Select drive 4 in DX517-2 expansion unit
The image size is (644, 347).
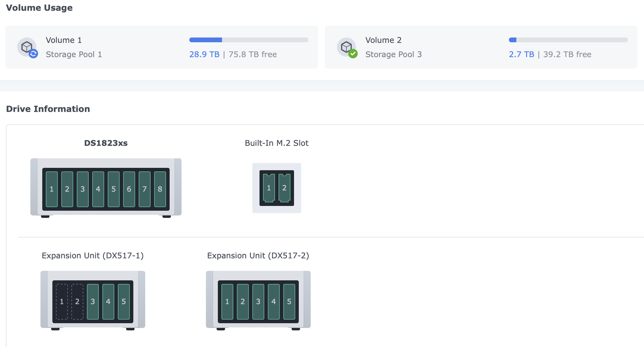tap(274, 302)
